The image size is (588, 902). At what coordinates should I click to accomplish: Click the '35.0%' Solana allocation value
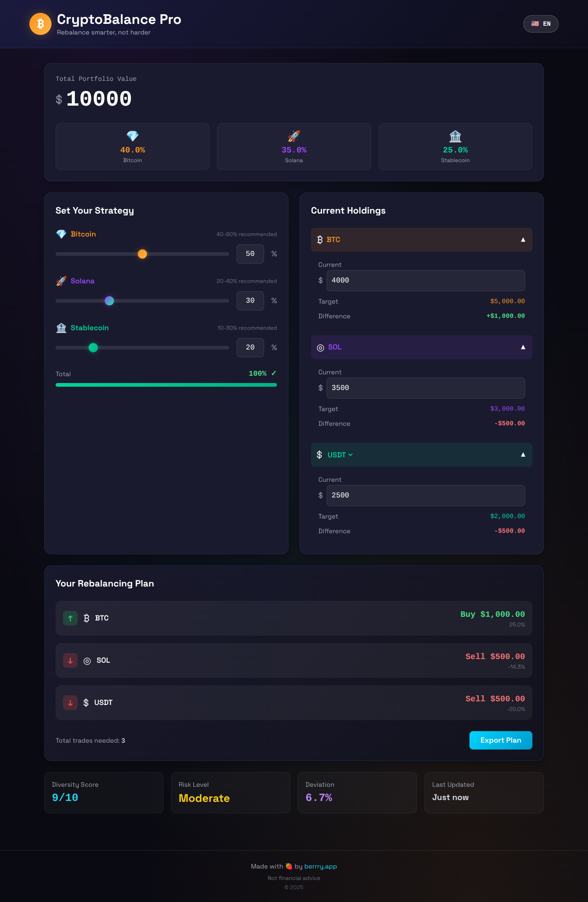tap(294, 150)
